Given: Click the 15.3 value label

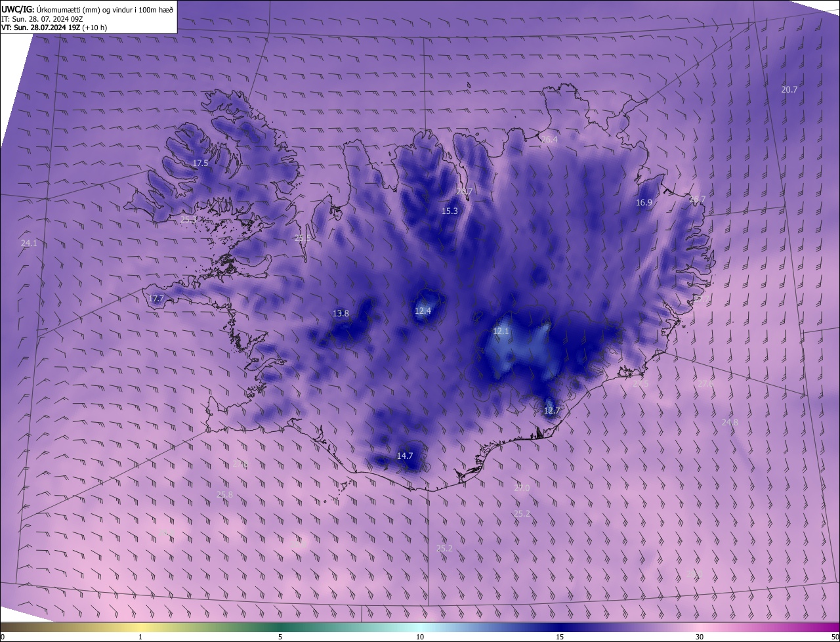Looking at the screenshot, I should coord(450,211).
